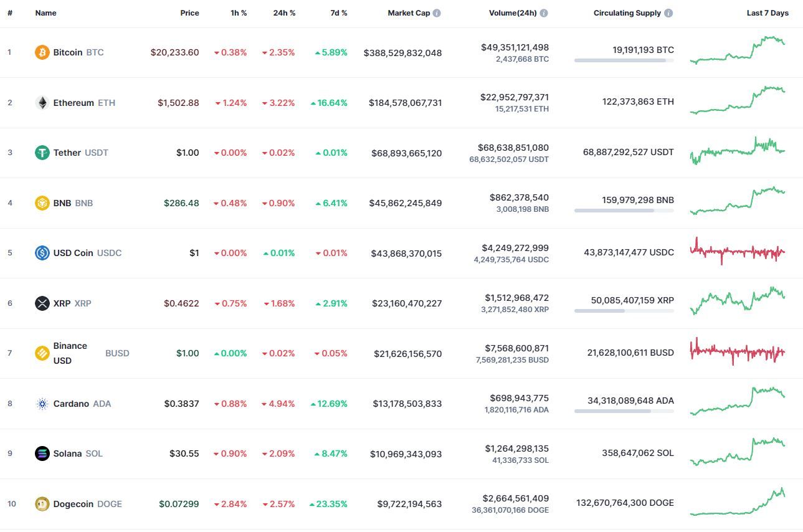Sort by the 24h % column header
803x532 pixels.
coord(284,13)
